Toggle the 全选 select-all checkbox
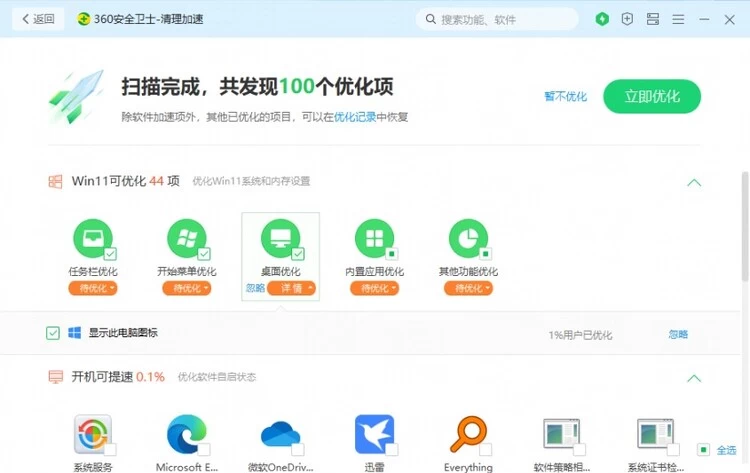 [704, 451]
